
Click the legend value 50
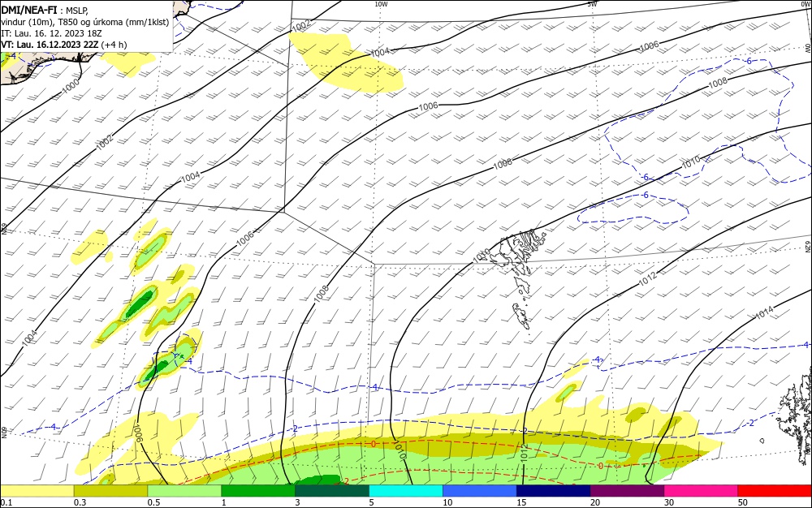[743, 502]
